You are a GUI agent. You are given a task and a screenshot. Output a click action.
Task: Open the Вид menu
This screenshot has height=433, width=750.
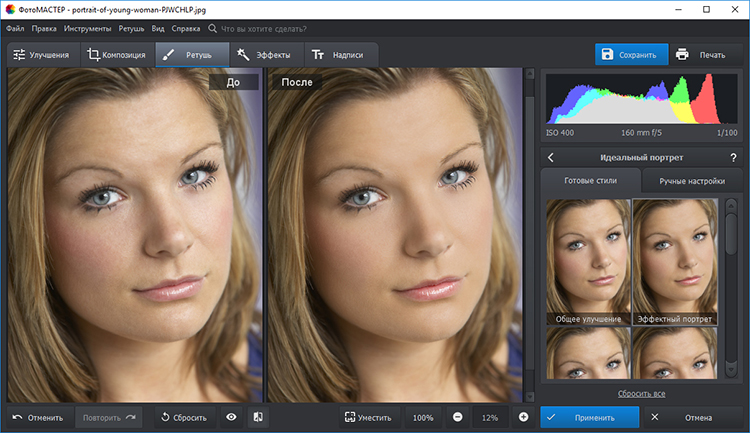click(x=158, y=29)
